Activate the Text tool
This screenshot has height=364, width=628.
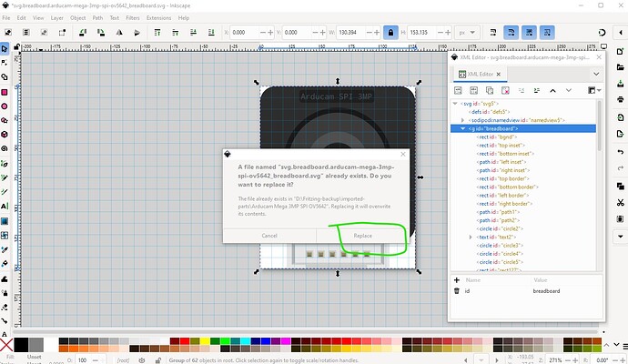(5, 207)
